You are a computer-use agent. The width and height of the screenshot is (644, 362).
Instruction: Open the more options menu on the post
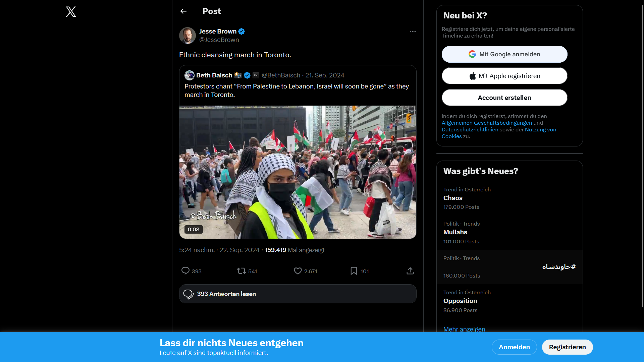pyautogui.click(x=412, y=31)
